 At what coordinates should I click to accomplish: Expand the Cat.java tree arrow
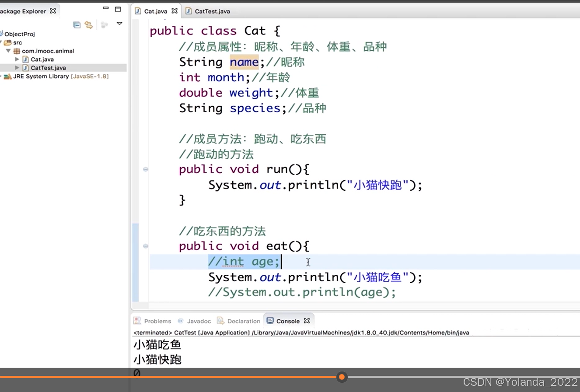pos(17,59)
